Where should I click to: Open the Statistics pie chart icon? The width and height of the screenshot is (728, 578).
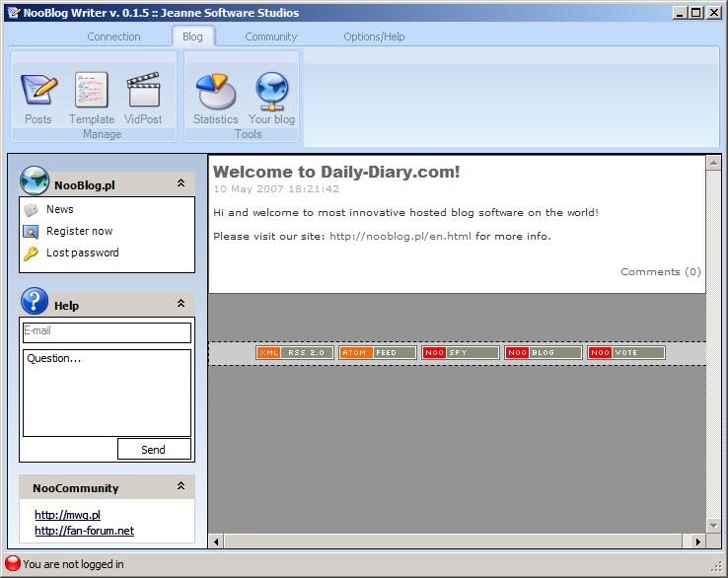click(x=216, y=90)
